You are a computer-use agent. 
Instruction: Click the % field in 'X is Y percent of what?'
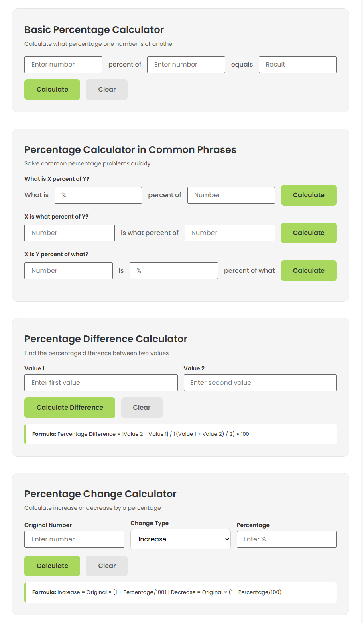coord(173,270)
